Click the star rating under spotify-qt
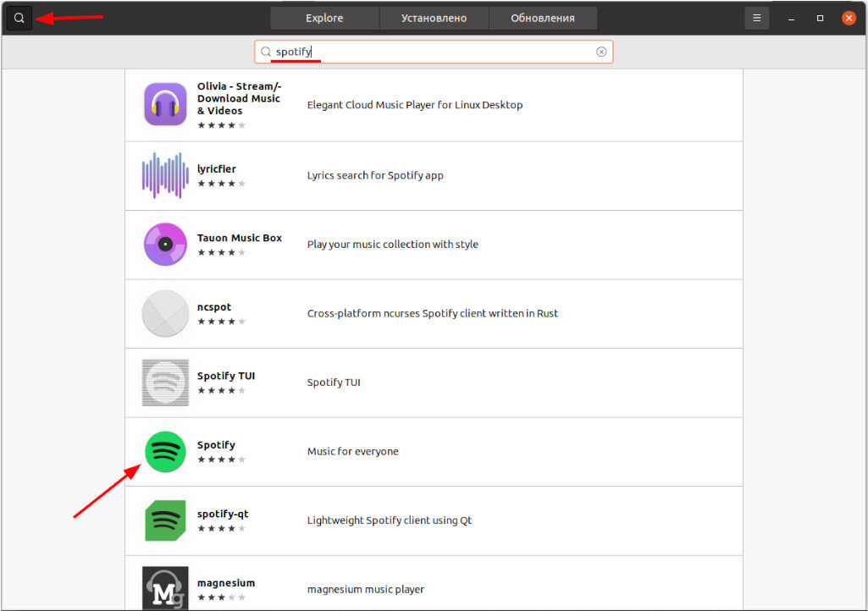The width and height of the screenshot is (868, 611). click(x=221, y=529)
